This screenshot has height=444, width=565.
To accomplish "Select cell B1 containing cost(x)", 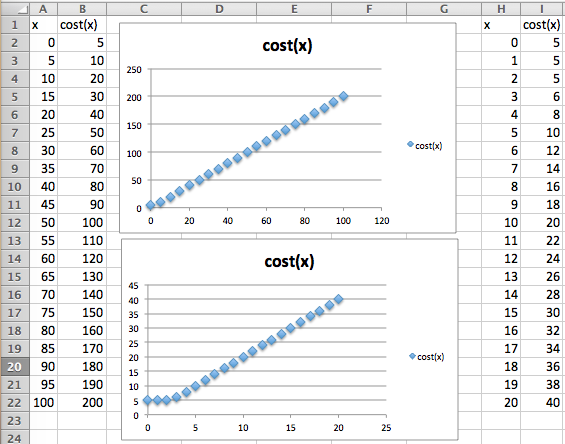I will click(82, 25).
